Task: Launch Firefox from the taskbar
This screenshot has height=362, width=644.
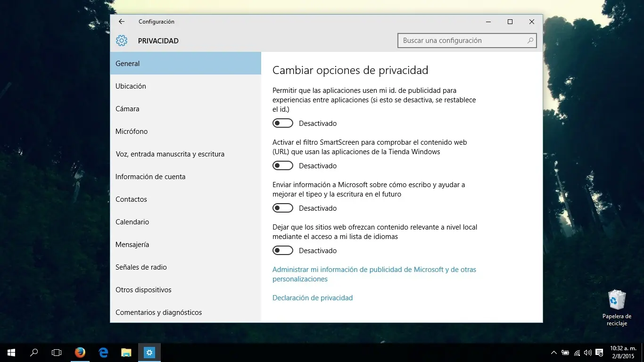Action: click(80, 353)
